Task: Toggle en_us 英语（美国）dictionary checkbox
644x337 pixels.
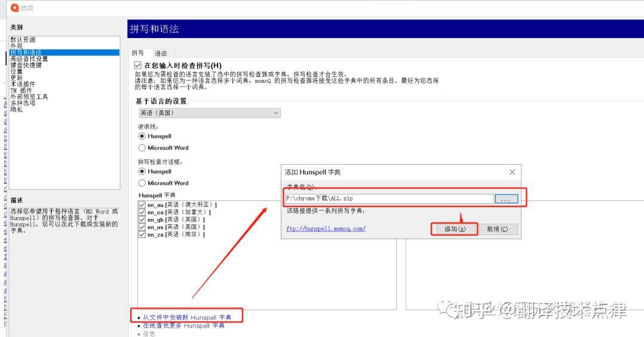Action: 142,227
